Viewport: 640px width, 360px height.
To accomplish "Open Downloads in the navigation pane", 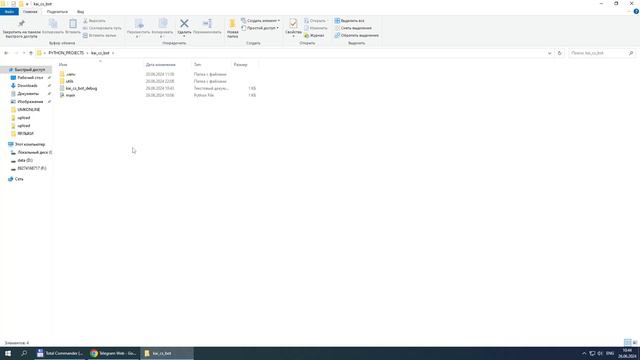I will (27, 86).
